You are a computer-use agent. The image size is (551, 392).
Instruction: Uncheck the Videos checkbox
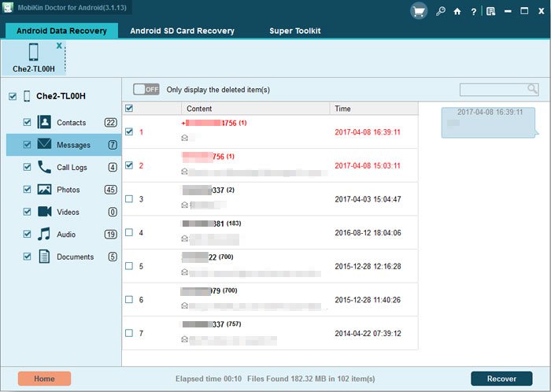[27, 212]
